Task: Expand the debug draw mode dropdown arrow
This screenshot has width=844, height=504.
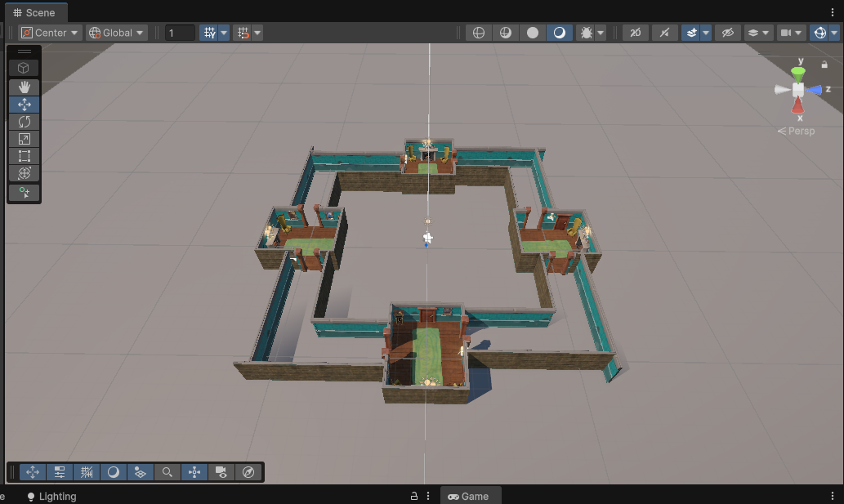Action: coord(601,33)
